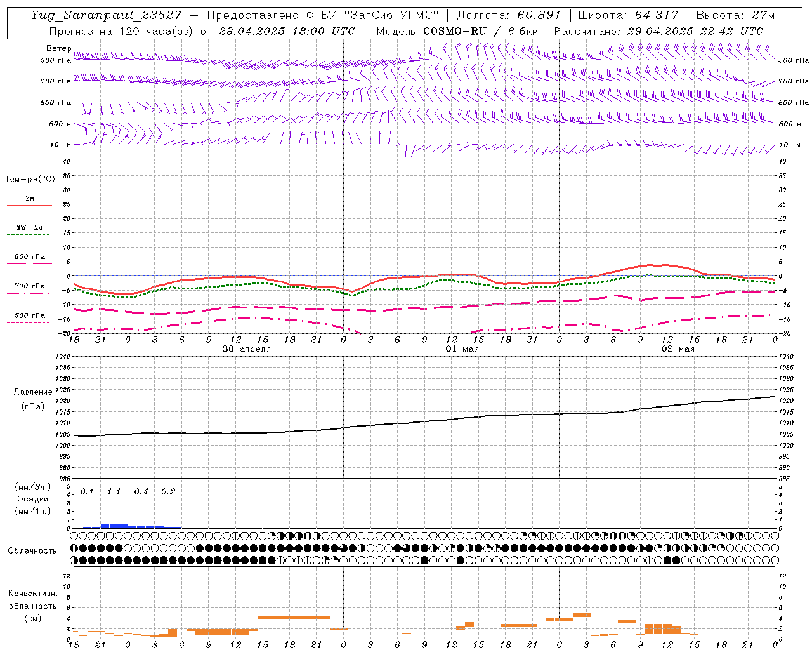Click the date label 02 мая
This screenshot has width=812, height=650.
point(678,348)
